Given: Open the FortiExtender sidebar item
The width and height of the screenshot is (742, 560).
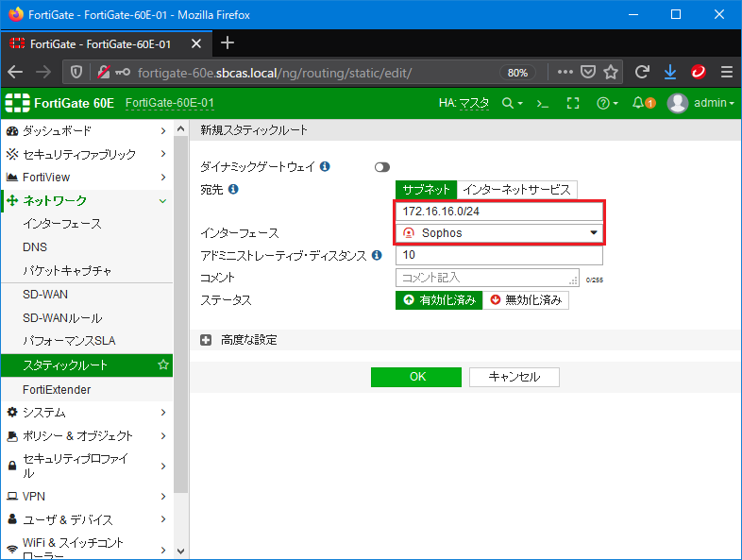Looking at the screenshot, I should [87, 390].
